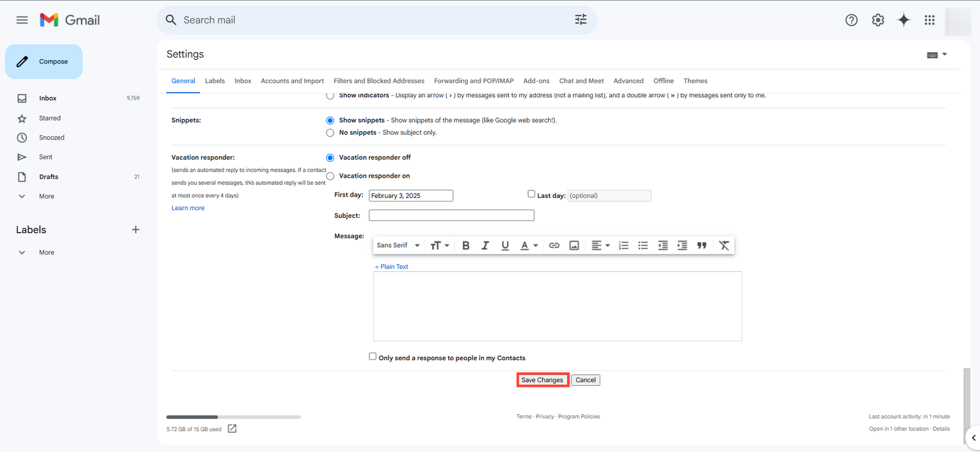This screenshot has height=452, width=980.
Task: Click Compose button
Action: [x=43, y=62]
